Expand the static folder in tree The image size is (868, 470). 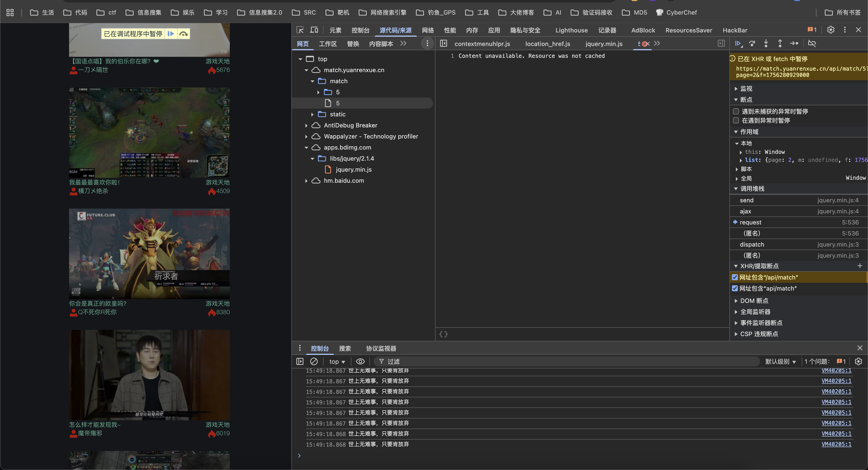point(312,114)
